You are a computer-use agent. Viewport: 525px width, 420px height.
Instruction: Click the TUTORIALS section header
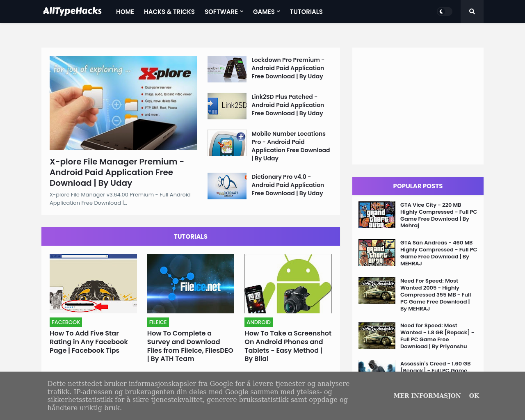tap(191, 236)
